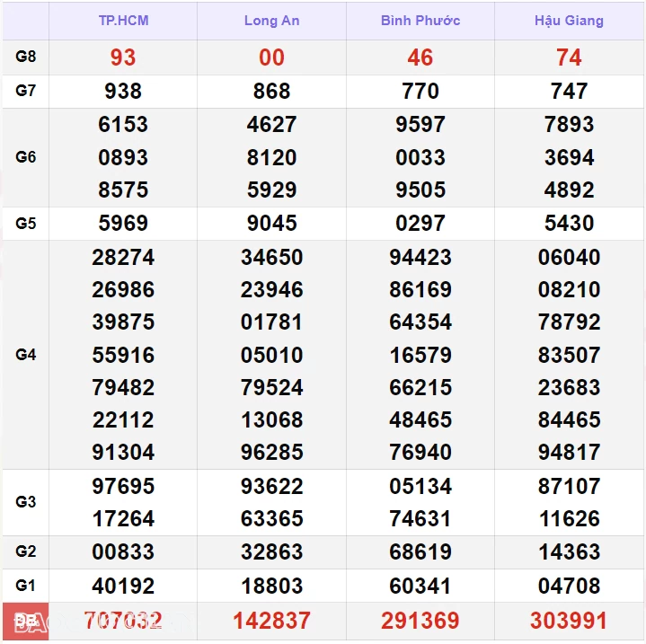This screenshot has height=644, width=646.
Task: Select the red G8 number 00
Action: (x=271, y=57)
